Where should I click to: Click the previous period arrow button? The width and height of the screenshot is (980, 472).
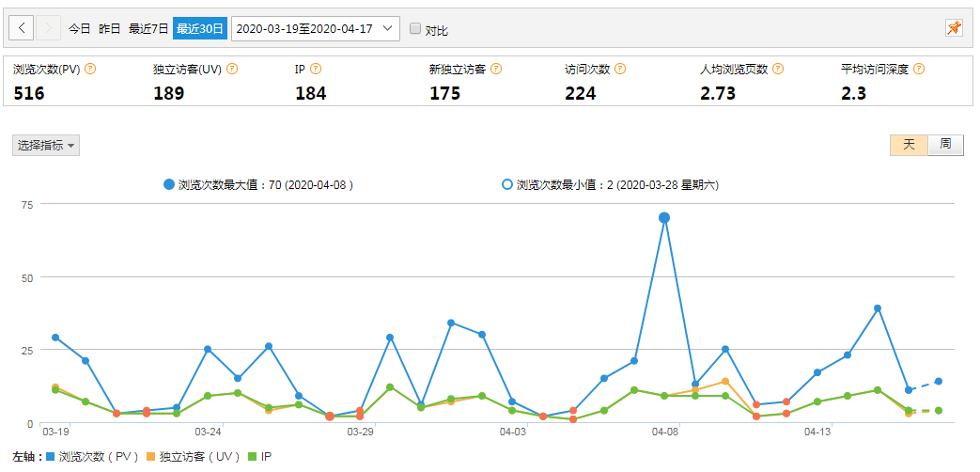[x=23, y=29]
